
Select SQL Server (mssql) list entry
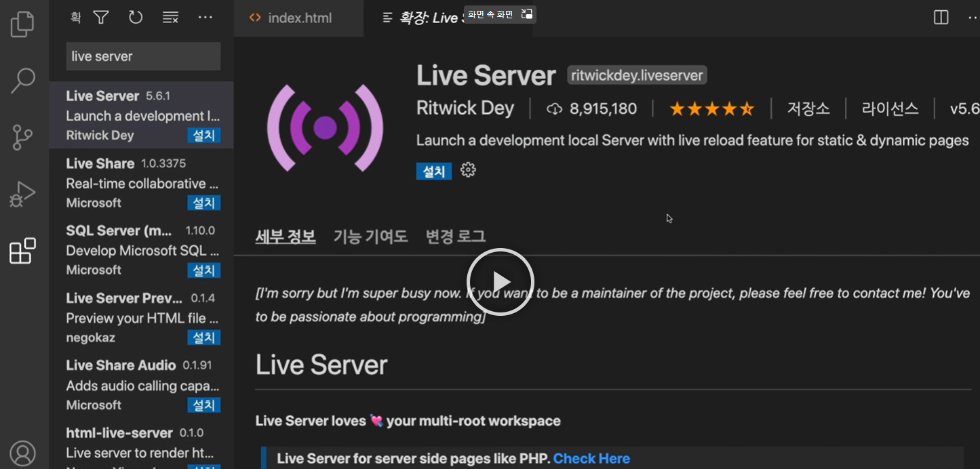141,250
